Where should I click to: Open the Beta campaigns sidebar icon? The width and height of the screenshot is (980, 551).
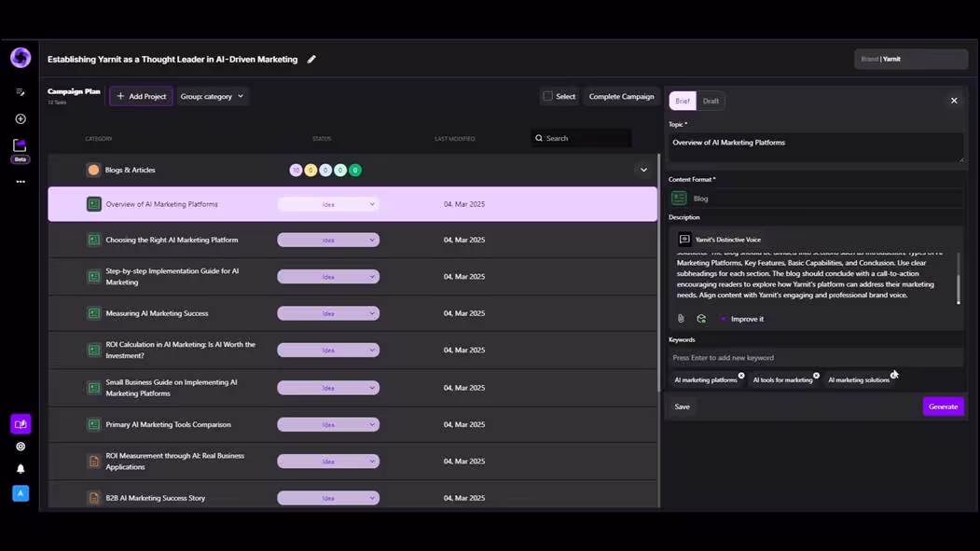point(20,150)
